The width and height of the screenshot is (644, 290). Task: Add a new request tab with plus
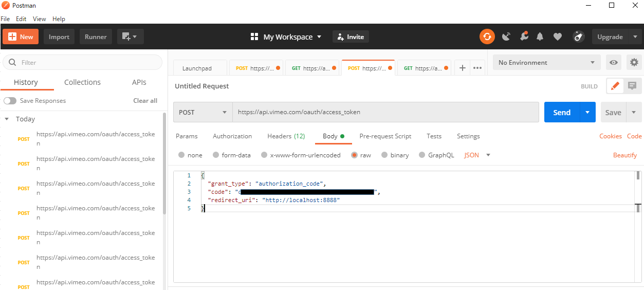click(462, 68)
